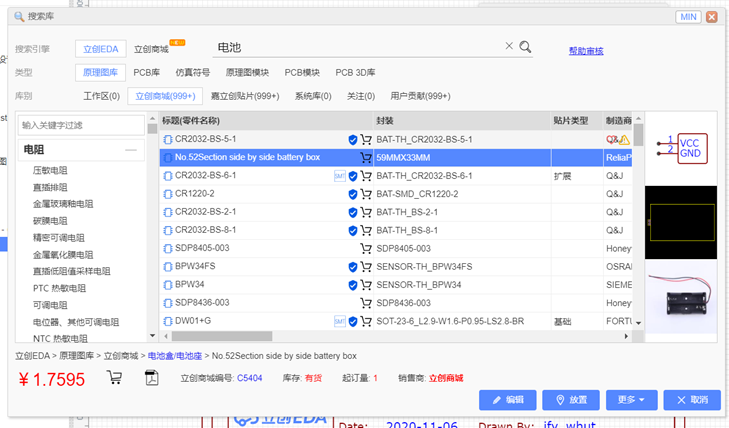Click the SMT badge icon in the DW01+G row
This screenshot has height=428, width=729.
340,321
